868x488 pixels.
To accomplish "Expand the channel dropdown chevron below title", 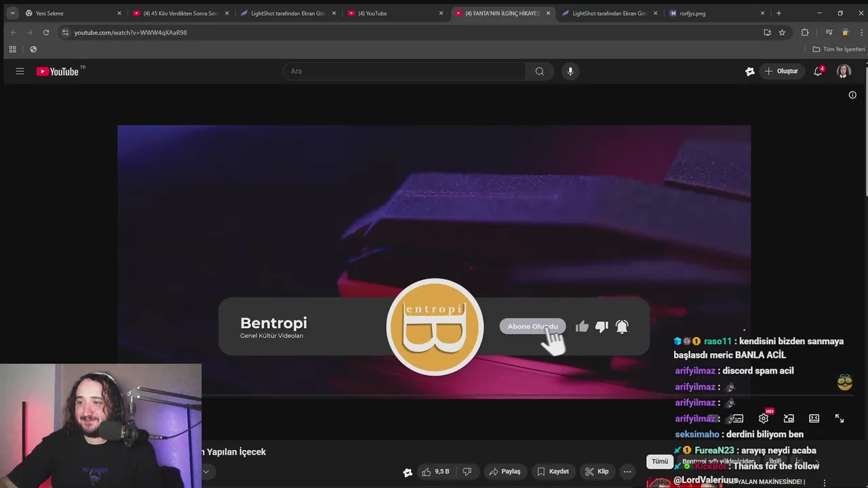I will (205, 472).
